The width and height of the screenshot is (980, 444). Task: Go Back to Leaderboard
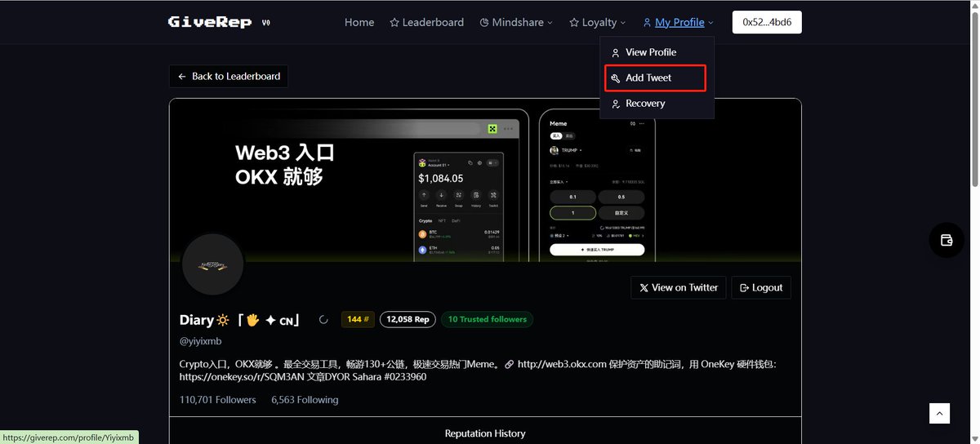(229, 76)
